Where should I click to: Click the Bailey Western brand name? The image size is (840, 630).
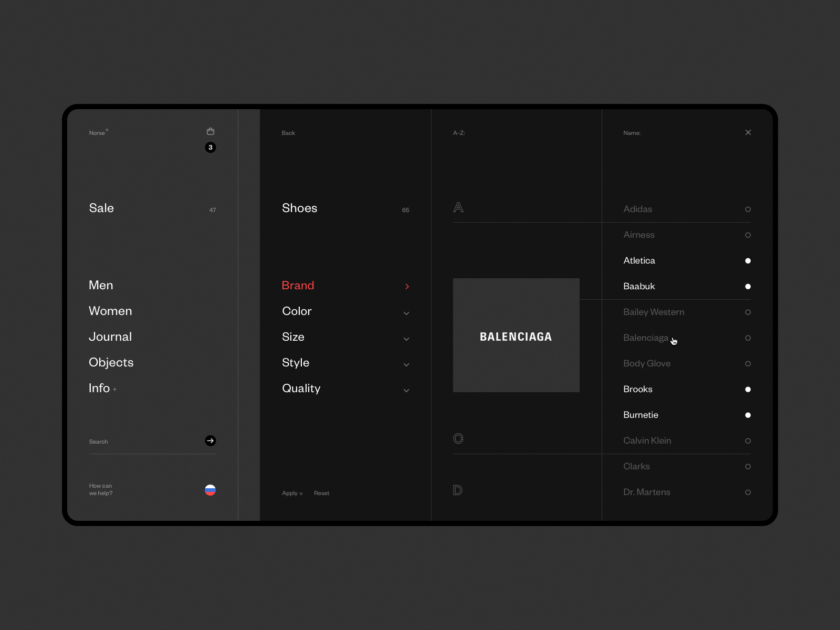[654, 312]
